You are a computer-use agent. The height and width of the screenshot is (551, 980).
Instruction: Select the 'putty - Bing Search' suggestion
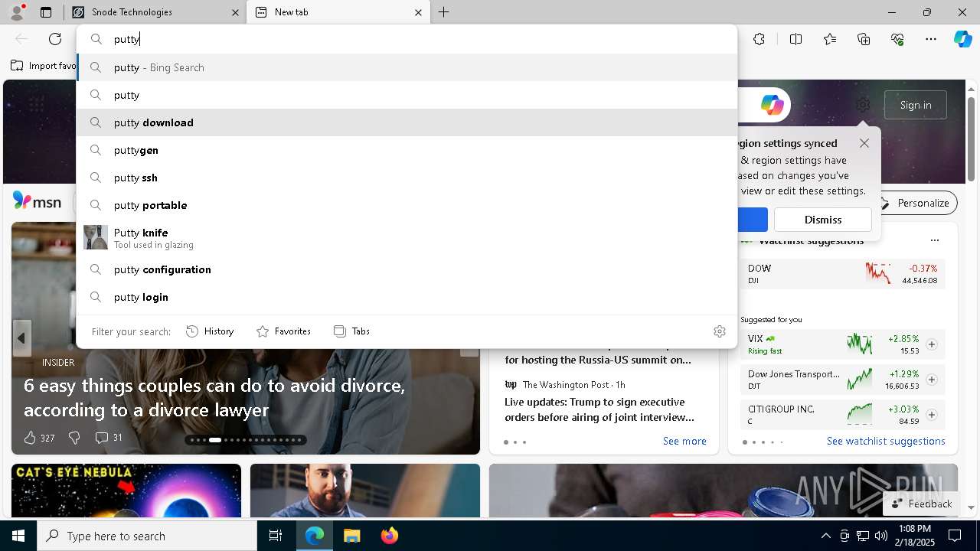[x=407, y=67]
